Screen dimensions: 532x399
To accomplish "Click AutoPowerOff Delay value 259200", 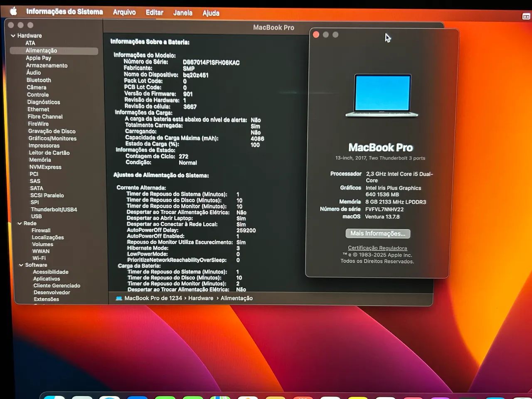I will click(x=246, y=230).
